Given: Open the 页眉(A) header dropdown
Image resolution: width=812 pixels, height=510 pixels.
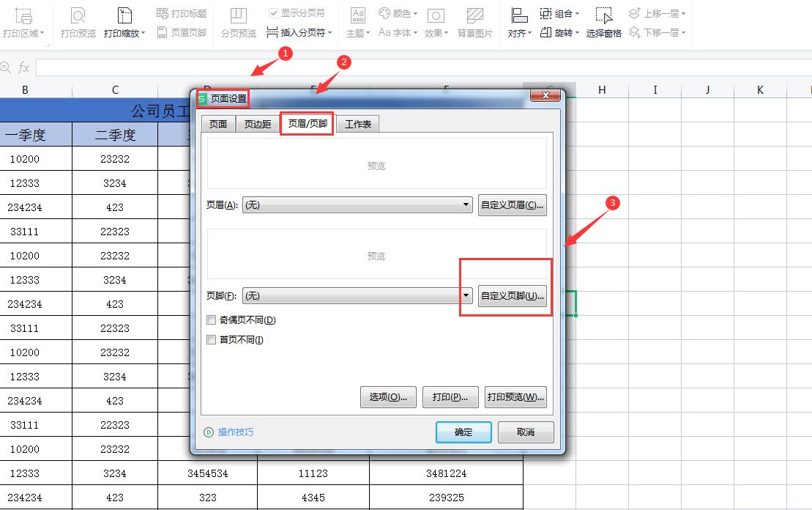Looking at the screenshot, I should click(x=357, y=204).
